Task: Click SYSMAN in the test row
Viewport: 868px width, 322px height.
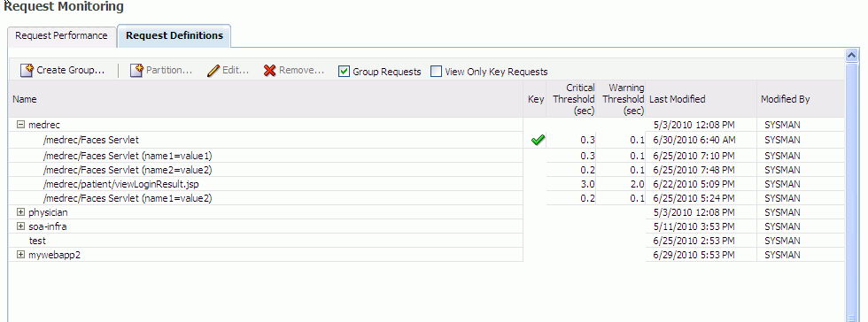Action: (782, 241)
